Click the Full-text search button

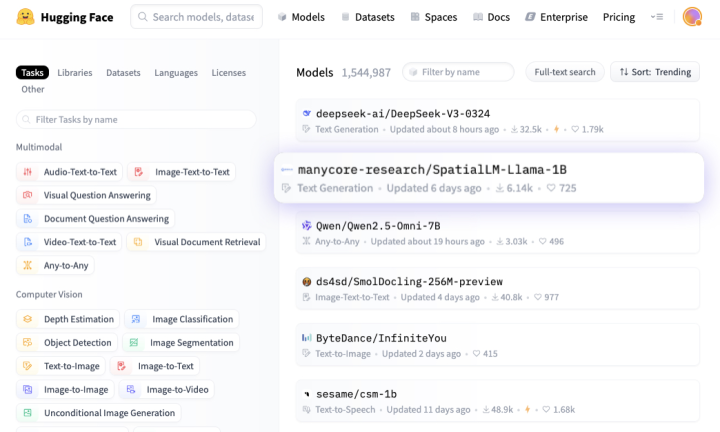[565, 72]
